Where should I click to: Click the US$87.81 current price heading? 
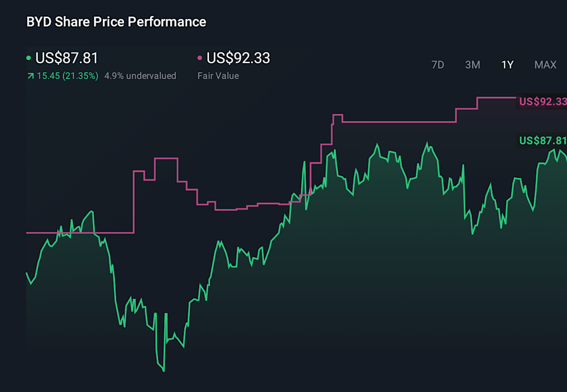[x=67, y=58]
